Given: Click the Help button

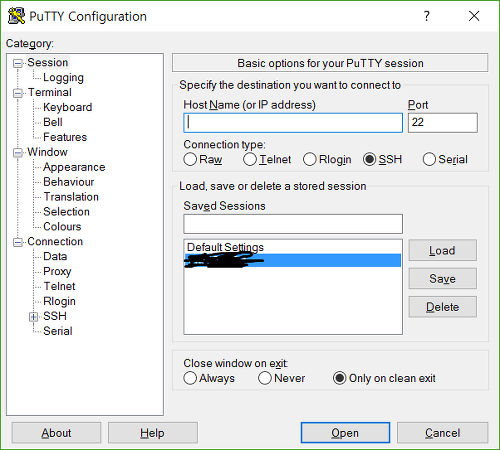Looking at the screenshot, I should (153, 433).
